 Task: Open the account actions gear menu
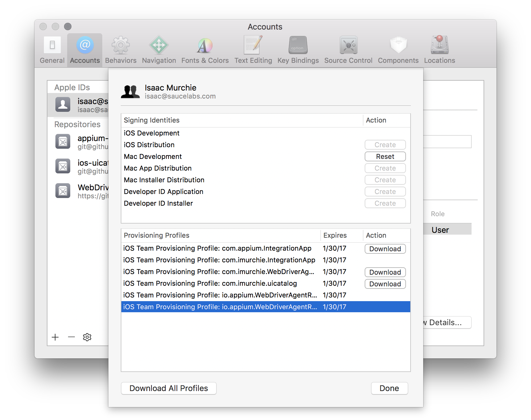coord(87,337)
